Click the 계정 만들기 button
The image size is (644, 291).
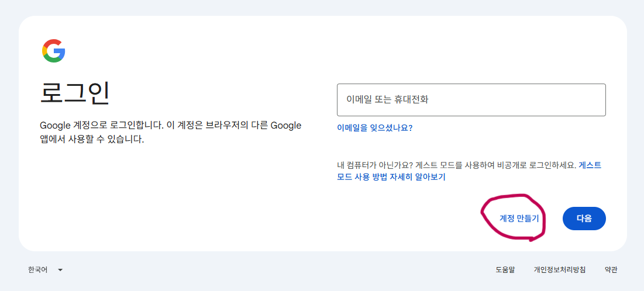(x=519, y=219)
